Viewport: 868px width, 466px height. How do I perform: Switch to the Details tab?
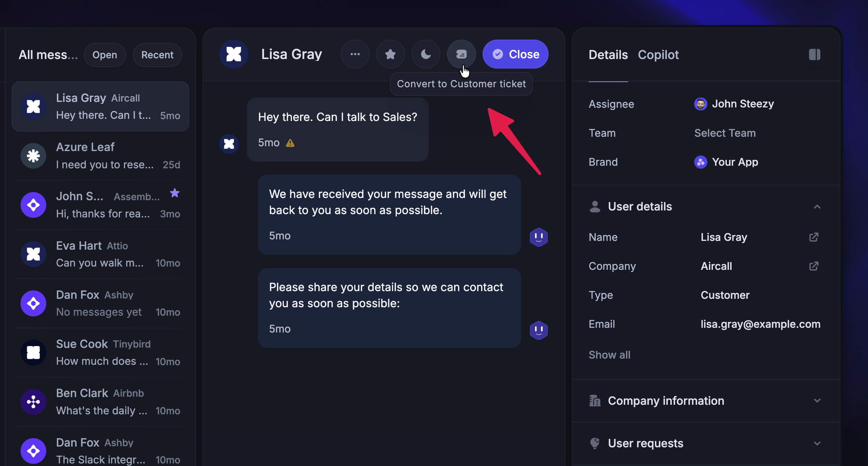(608, 55)
